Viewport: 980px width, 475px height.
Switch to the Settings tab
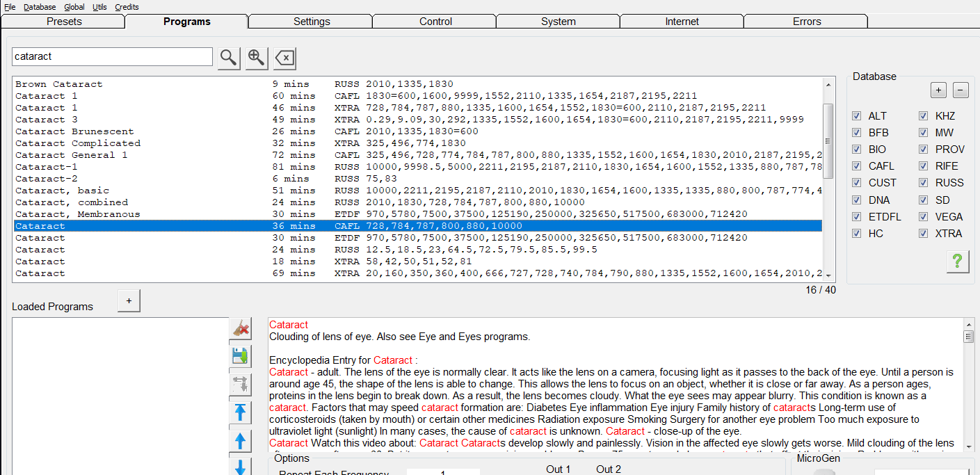[x=311, y=22]
